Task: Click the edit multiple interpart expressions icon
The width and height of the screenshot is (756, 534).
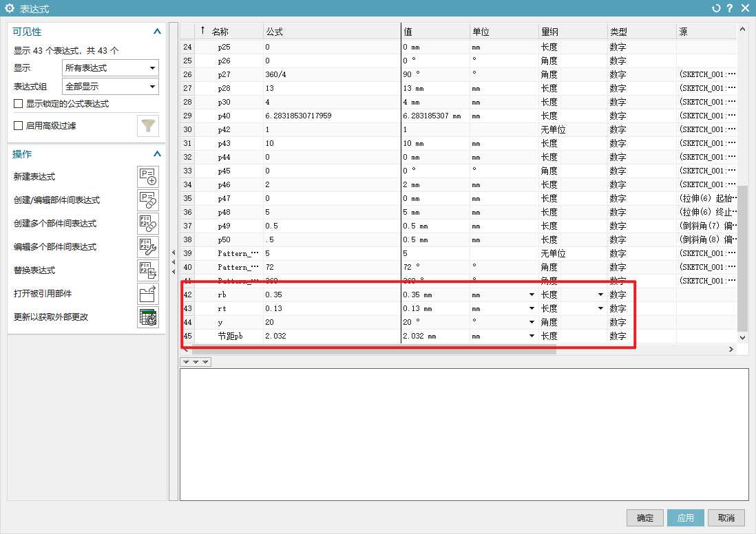Action: 148,247
